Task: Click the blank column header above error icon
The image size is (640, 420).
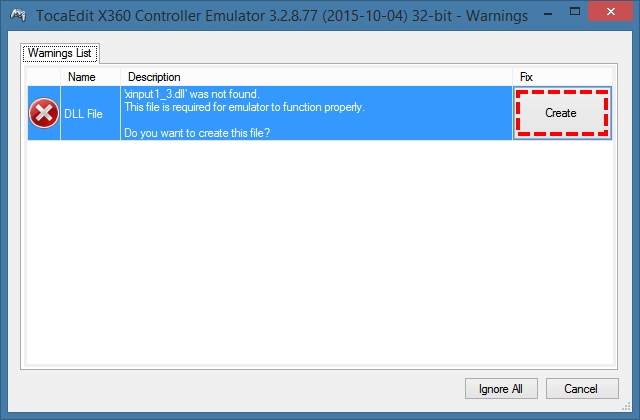Action: 44,77
